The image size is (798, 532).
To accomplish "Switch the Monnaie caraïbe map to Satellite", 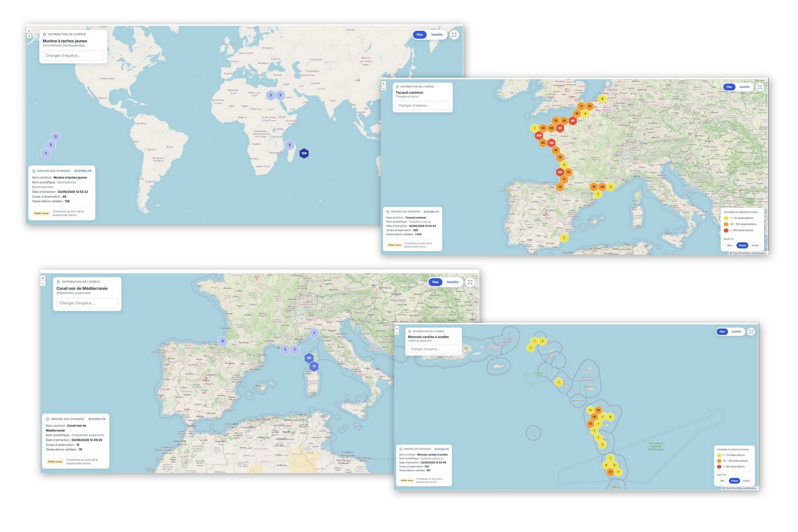I will click(736, 332).
